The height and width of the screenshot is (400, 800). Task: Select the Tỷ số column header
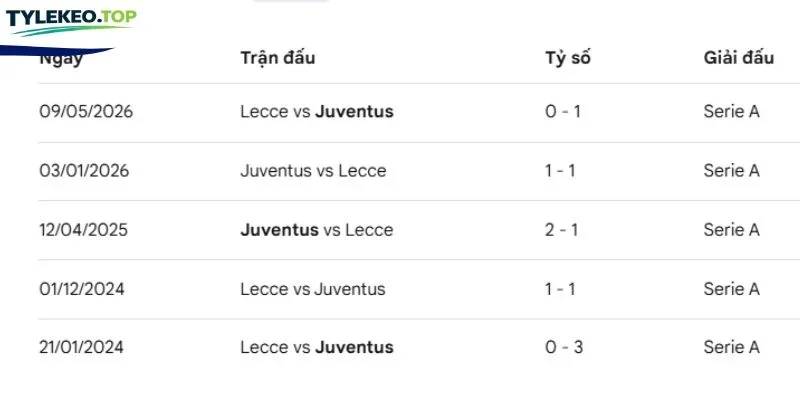pyautogui.click(x=567, y=59)
